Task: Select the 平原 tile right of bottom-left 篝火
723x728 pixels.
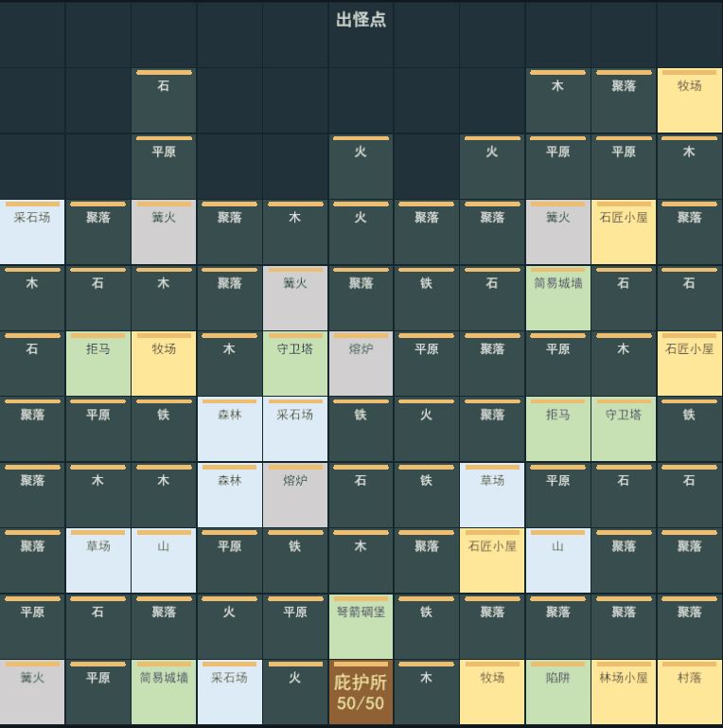Action: (x=97, y=692)
